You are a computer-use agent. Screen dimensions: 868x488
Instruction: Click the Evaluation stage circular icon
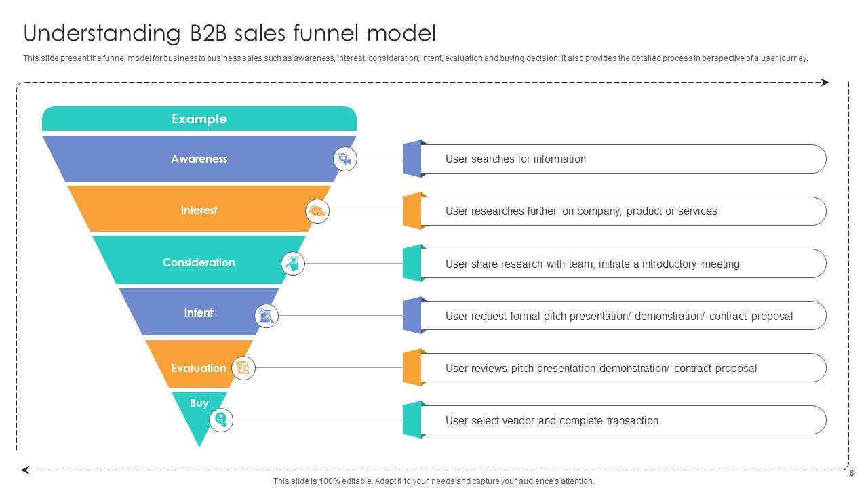[x=243, y=368]
